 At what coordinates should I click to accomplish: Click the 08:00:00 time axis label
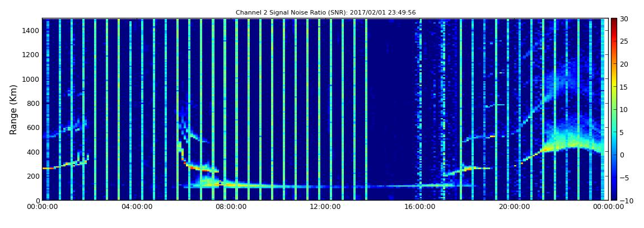click(231, 207)
